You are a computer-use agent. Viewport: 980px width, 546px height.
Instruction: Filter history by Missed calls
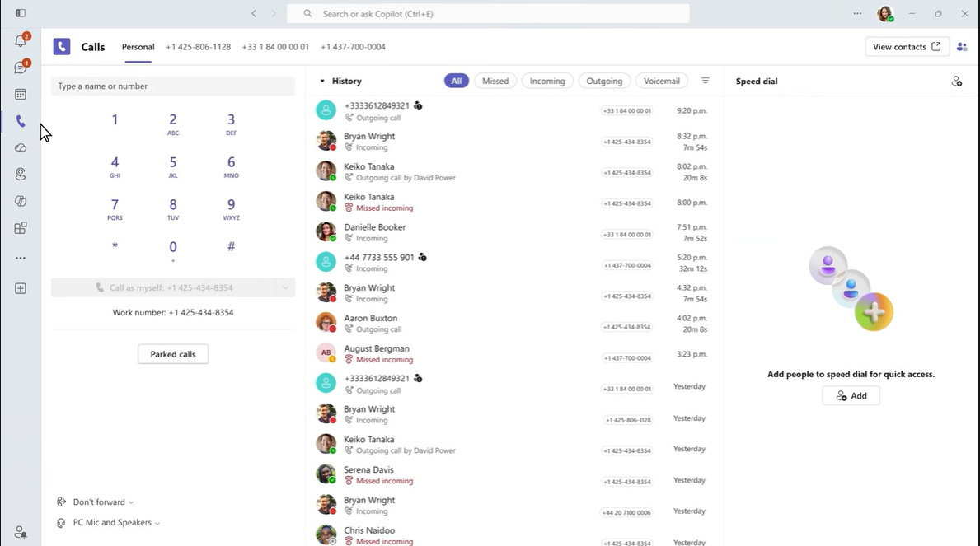pos(495,81)
